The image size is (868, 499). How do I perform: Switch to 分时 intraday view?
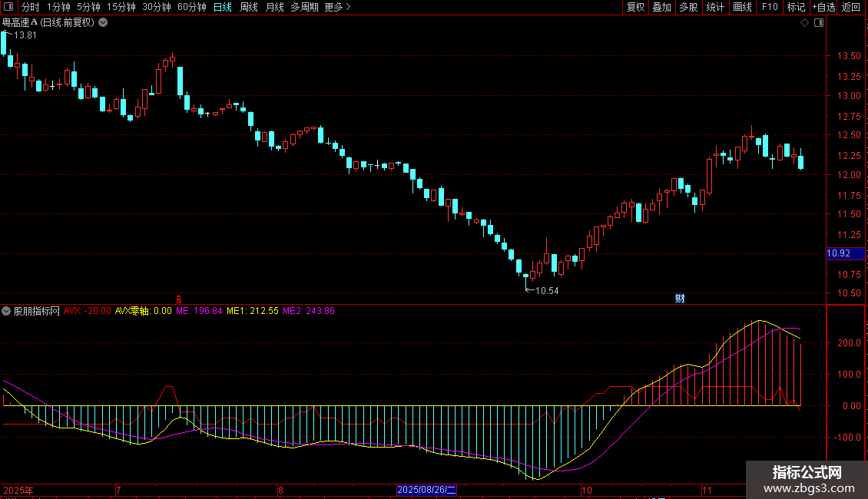[x=30, y=8]
